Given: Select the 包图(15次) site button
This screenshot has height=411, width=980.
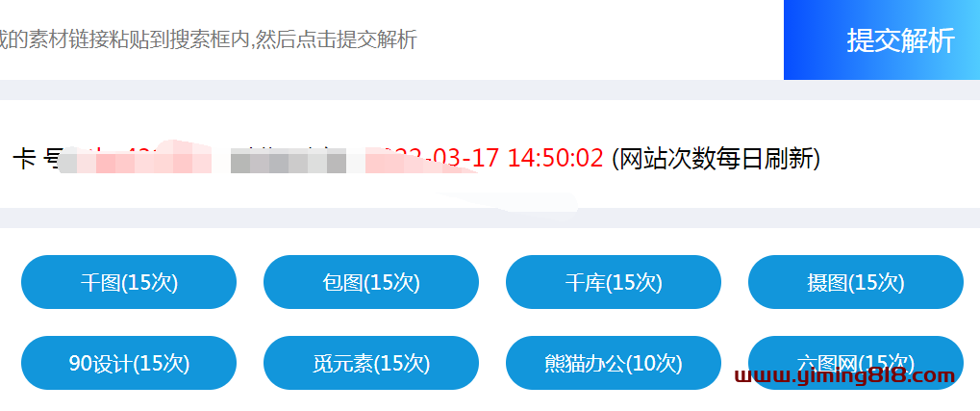Looking at the screenshot, I should [x=371, y=282].
